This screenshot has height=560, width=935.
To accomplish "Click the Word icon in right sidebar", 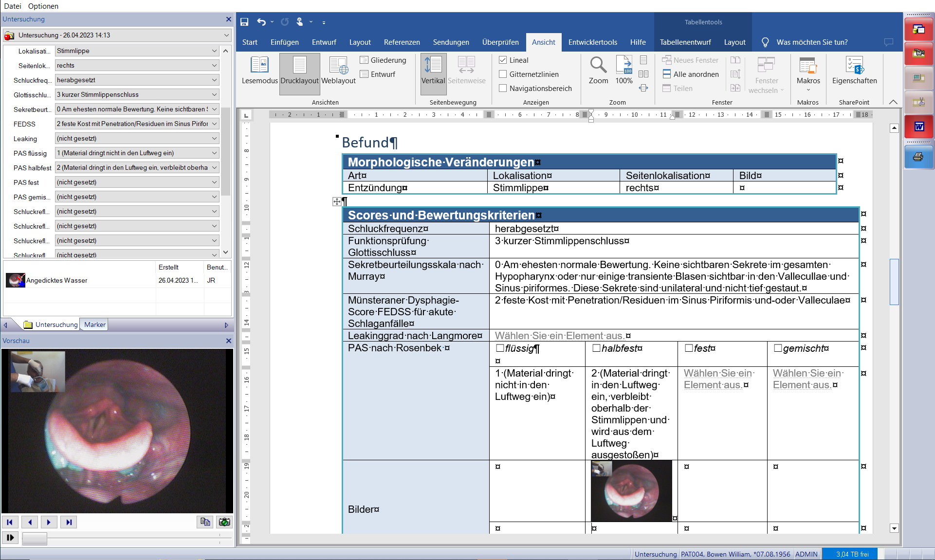I will [918, 126].
